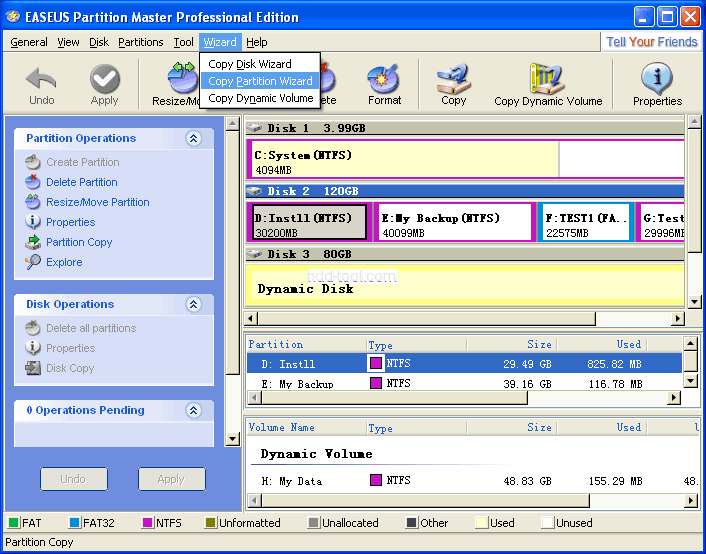Open the General menu
Image resolution: width=706 pixels, height=554 pixels.
pyautogui.click(x=29, y=42)
